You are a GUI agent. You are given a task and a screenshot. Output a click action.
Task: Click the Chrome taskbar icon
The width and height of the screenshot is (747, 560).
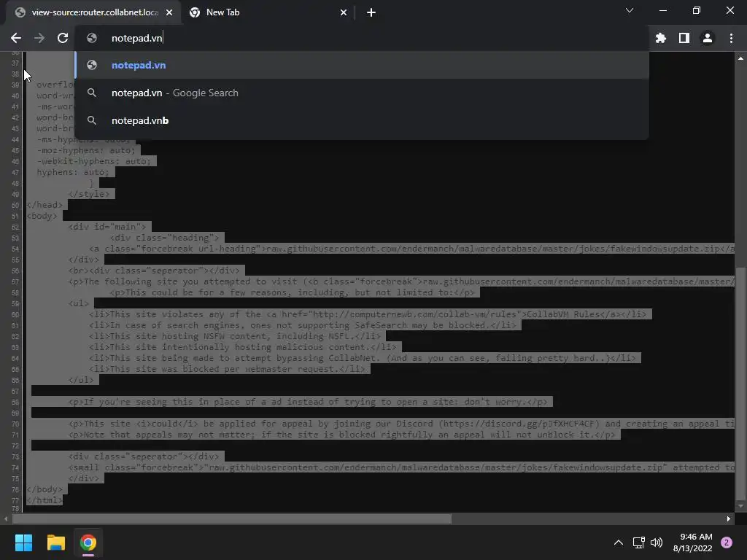point(88,542)
